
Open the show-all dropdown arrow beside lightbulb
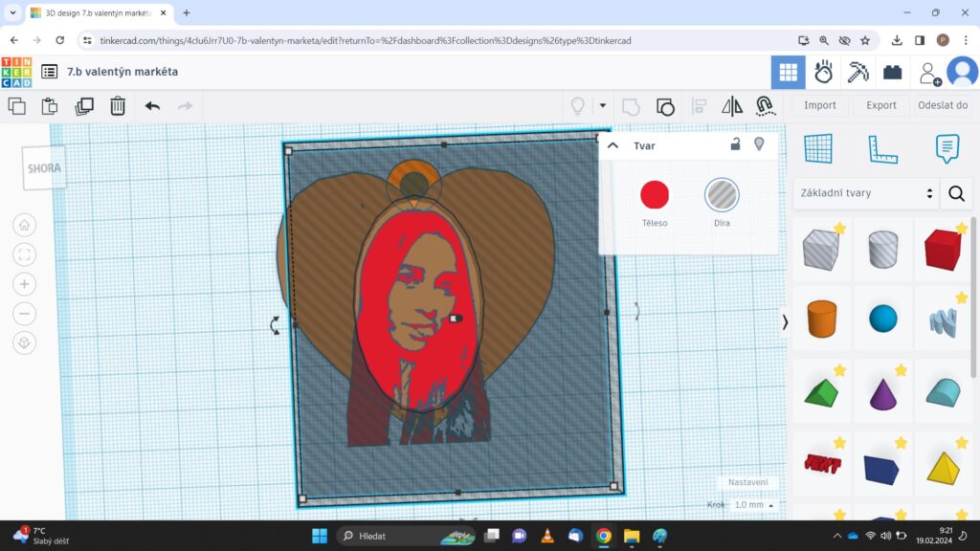602,106
